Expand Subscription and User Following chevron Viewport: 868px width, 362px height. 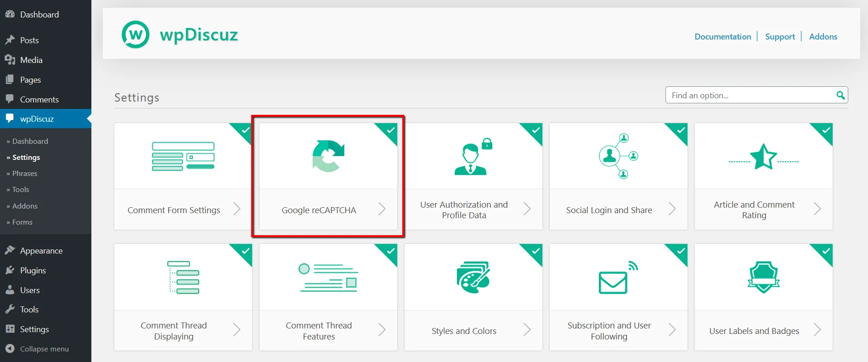click(672, 330)
